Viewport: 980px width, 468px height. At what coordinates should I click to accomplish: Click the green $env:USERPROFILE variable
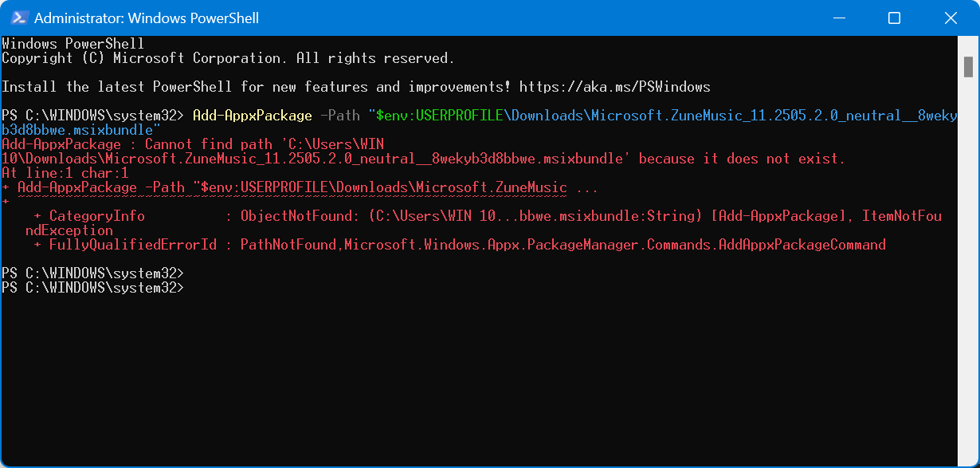click(x=440, y=116)
